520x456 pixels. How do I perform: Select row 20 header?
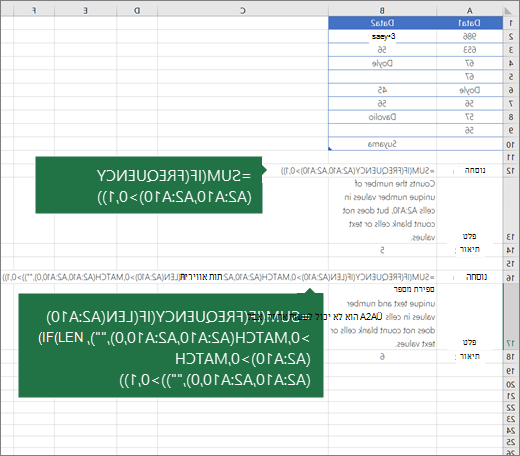coord(511,384)
